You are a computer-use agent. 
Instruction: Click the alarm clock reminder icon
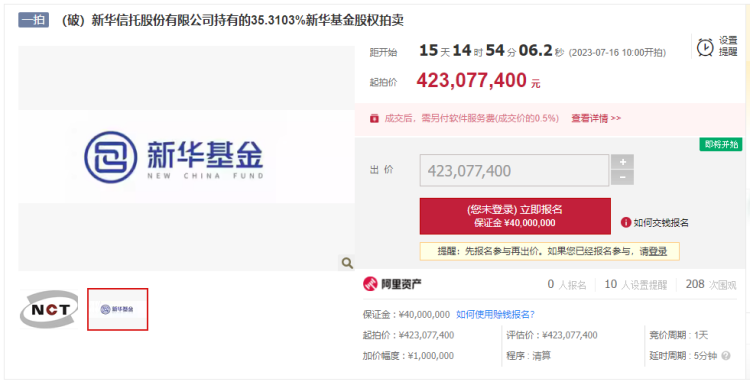705,47
